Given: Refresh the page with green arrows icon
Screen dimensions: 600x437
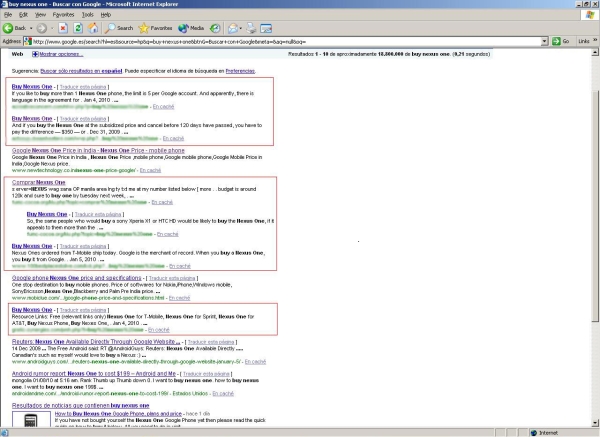Looking at the screenshot, I should [78, 28].
